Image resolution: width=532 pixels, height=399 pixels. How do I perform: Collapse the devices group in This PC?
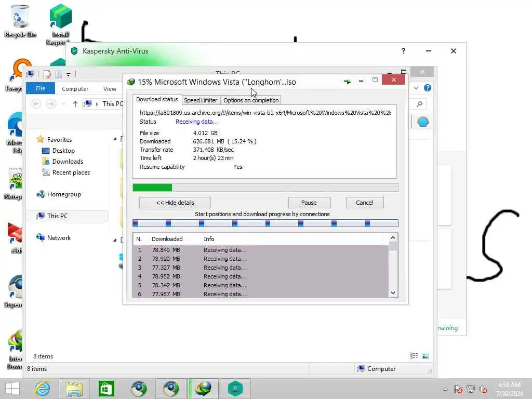(115, 240)
